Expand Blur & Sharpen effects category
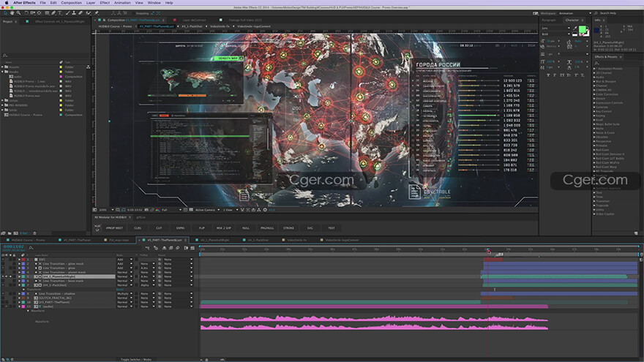The height and width of the screenshot is (362, 644). tap(594, 82)
